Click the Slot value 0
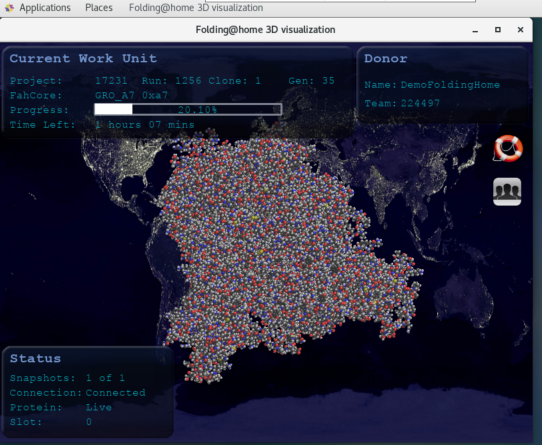The height and width of the screenshot is (445, 542). point(89,422)
